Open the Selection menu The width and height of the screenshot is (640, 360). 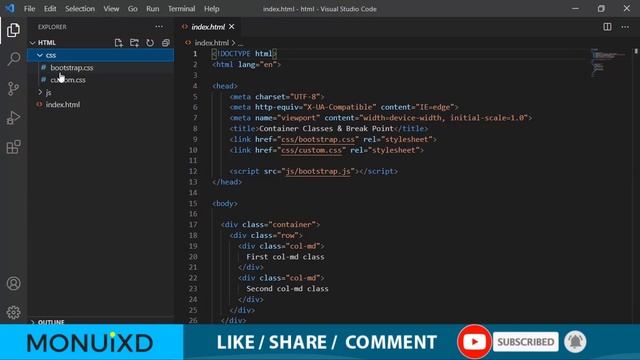point(80,9)
